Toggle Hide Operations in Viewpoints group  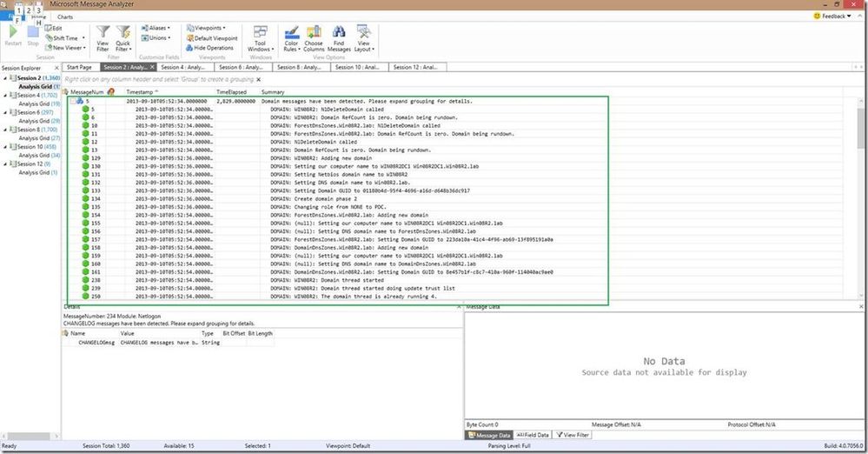click(209, 48)
